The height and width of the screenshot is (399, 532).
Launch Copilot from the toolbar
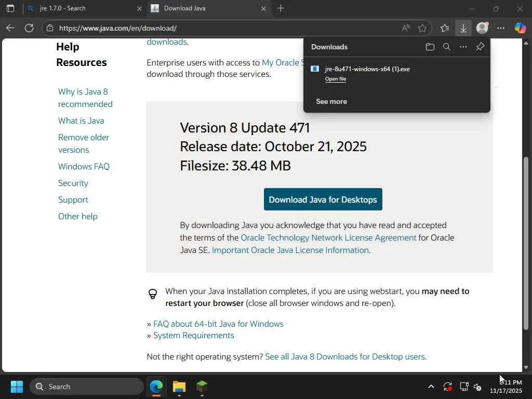tap(521, 28)
